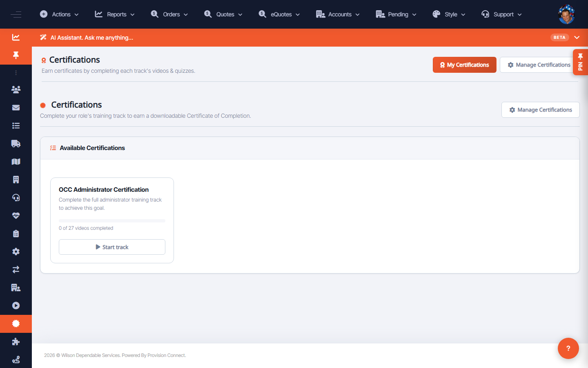
Task: Open the Quotes menu
Action: (x=223, y=14)
